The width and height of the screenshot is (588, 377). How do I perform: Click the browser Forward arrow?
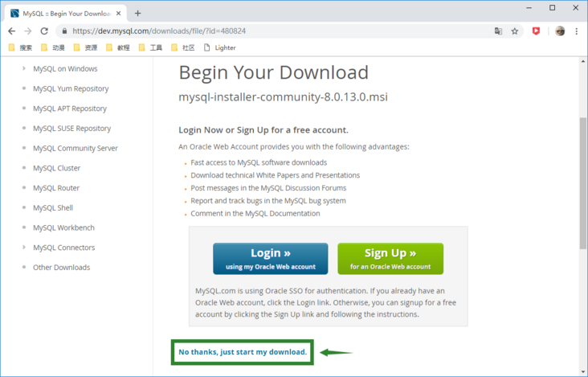pyautogui.click(x=28, y=31)
